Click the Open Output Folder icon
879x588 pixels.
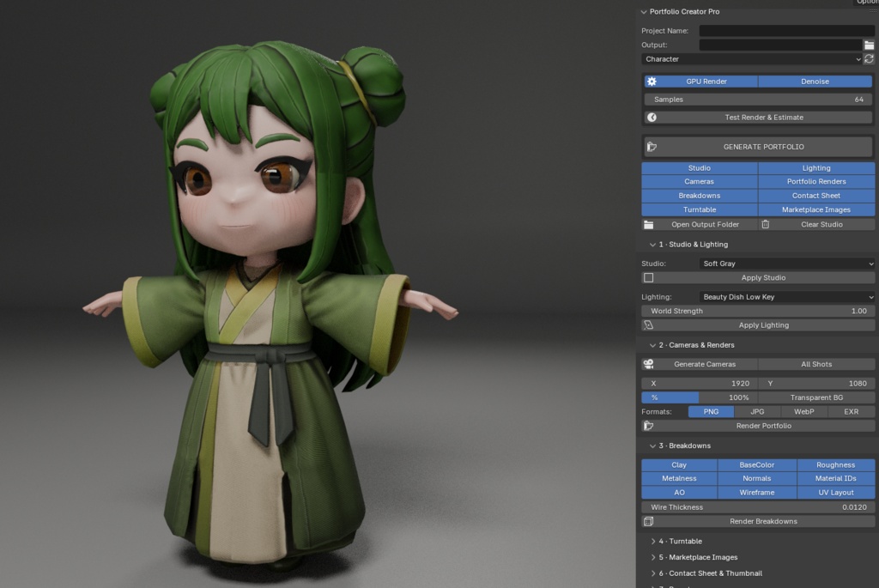click(649, 225)
